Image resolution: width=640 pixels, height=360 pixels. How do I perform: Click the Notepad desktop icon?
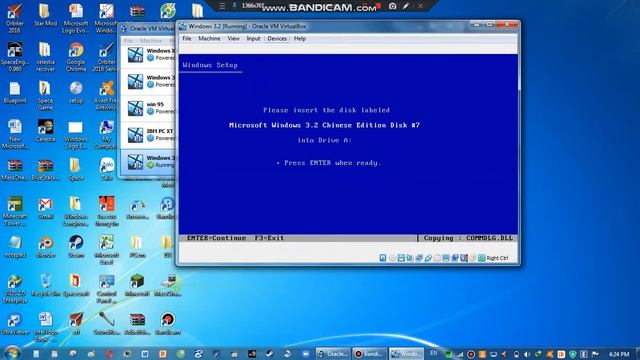click(x=15, y=247)
